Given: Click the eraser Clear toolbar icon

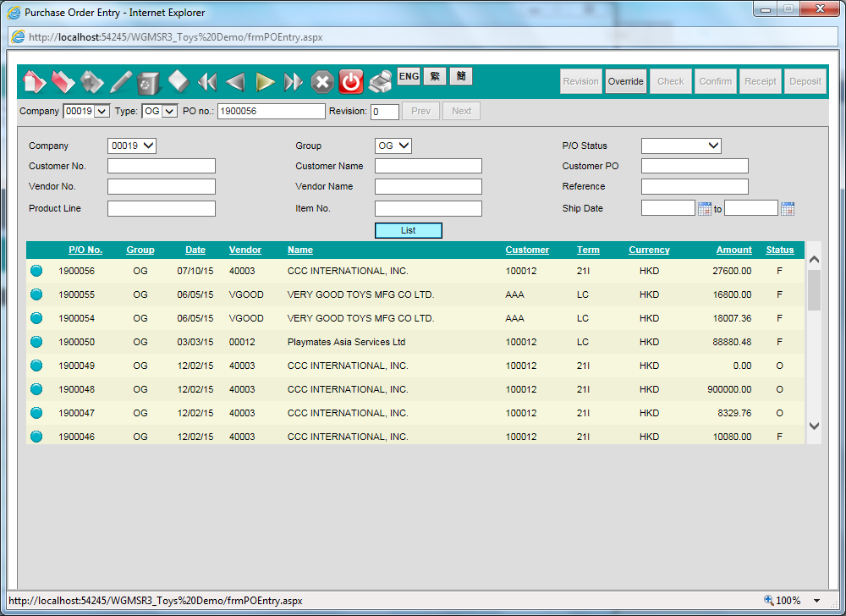Looking at the screenshot, I should point(179,82).
